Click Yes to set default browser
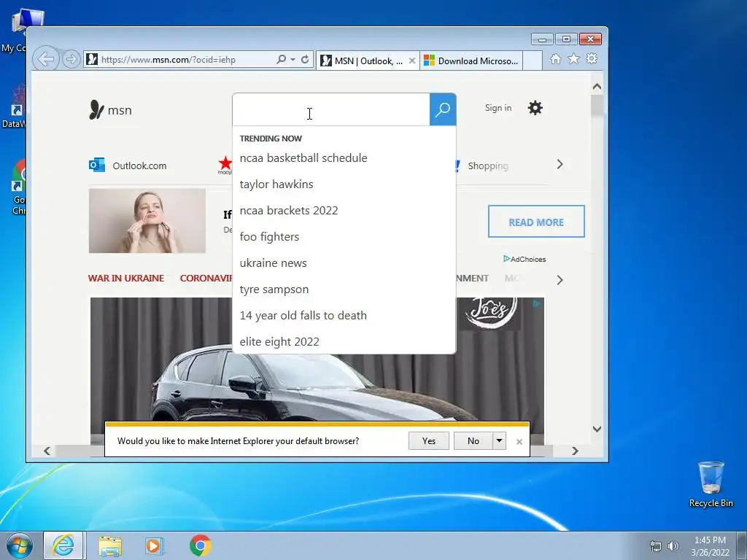Viewport: 747px width, 560px height. pos(429,441)
